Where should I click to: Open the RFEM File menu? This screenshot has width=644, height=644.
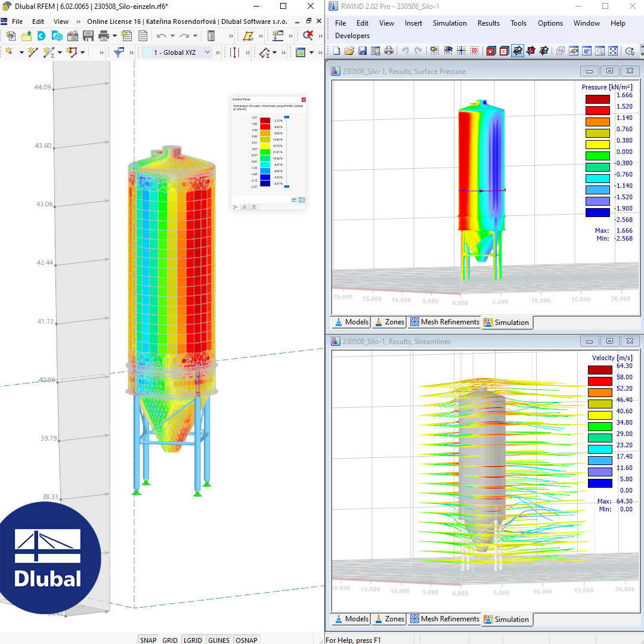pyautogui.click(x=17, y=22)
